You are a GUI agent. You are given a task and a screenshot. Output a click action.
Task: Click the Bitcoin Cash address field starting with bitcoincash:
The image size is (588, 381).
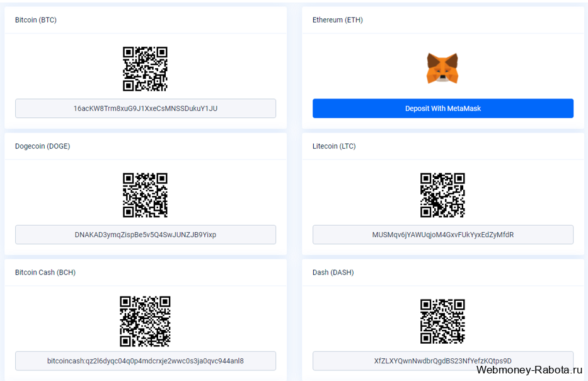coord(146,361)
